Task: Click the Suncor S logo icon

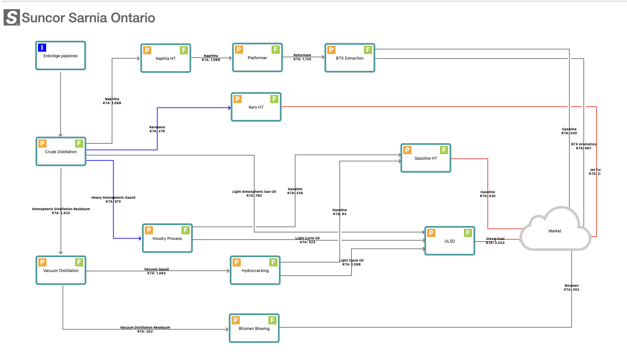Action: (12, 17)
